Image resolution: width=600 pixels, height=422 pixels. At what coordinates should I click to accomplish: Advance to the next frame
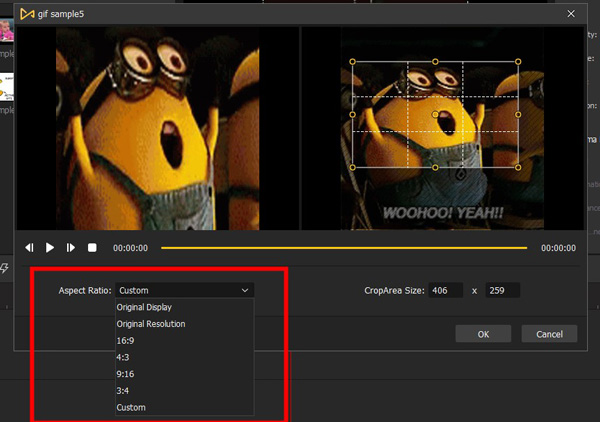70,248
